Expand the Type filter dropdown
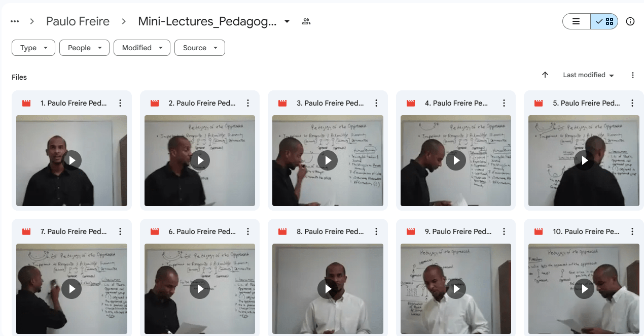 [33, 48]
